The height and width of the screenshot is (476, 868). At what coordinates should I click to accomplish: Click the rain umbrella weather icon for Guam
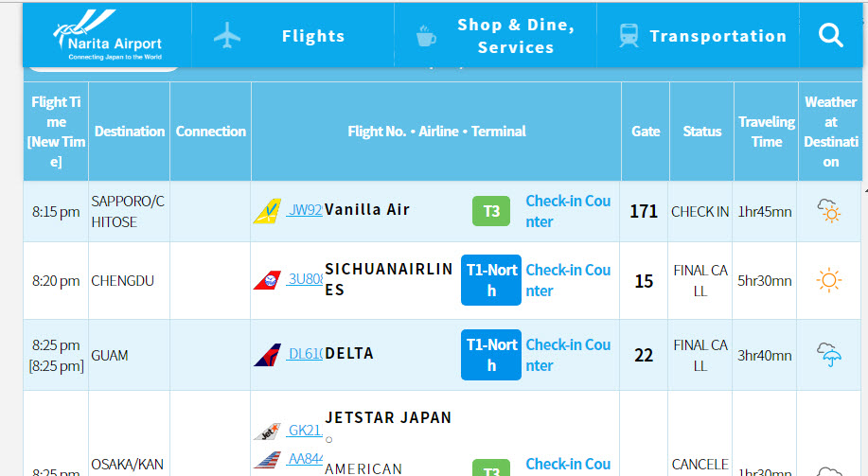[829, 355]
